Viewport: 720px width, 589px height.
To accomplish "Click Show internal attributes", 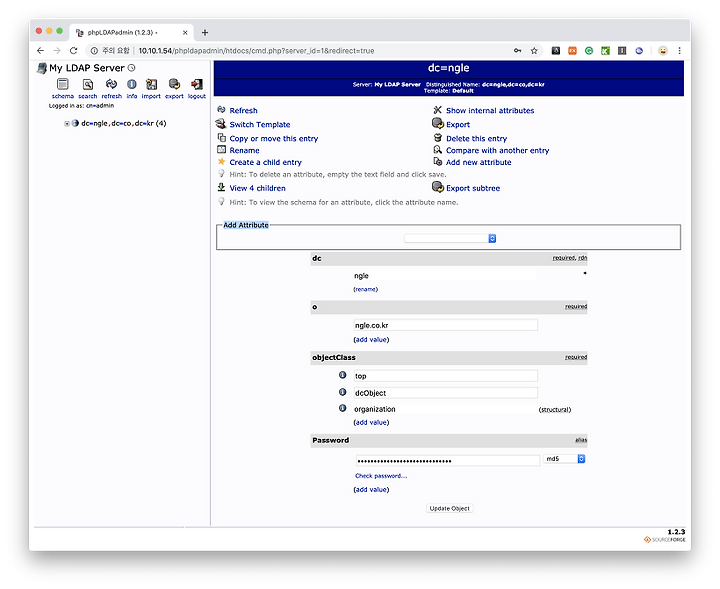I will click(490, 111).
